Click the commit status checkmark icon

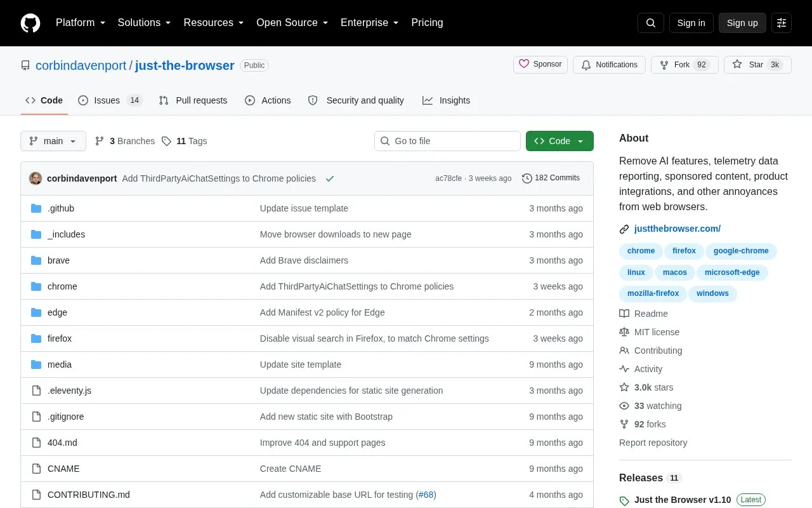[330, 178]
